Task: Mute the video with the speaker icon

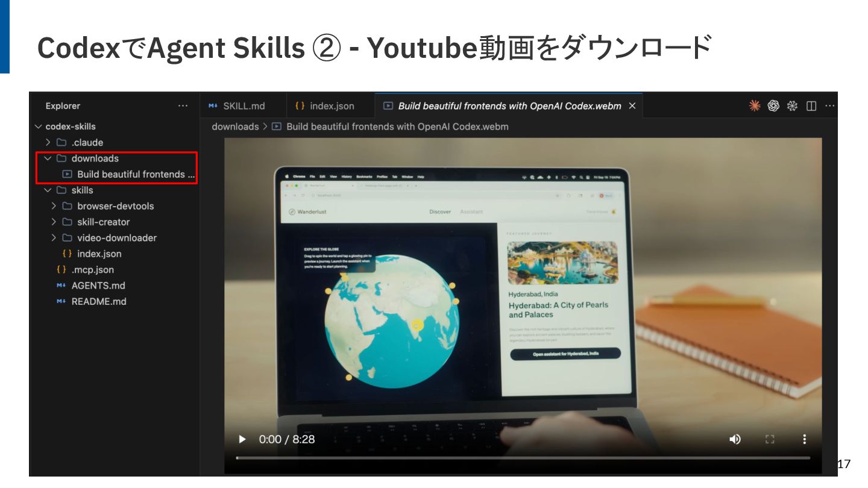Action: tap(735, 439)
